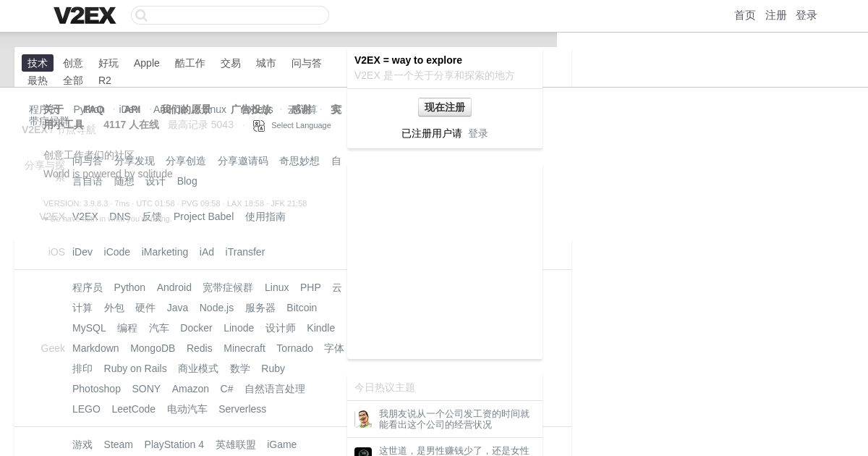Select the 酷工作 tab

click(190, 63)
